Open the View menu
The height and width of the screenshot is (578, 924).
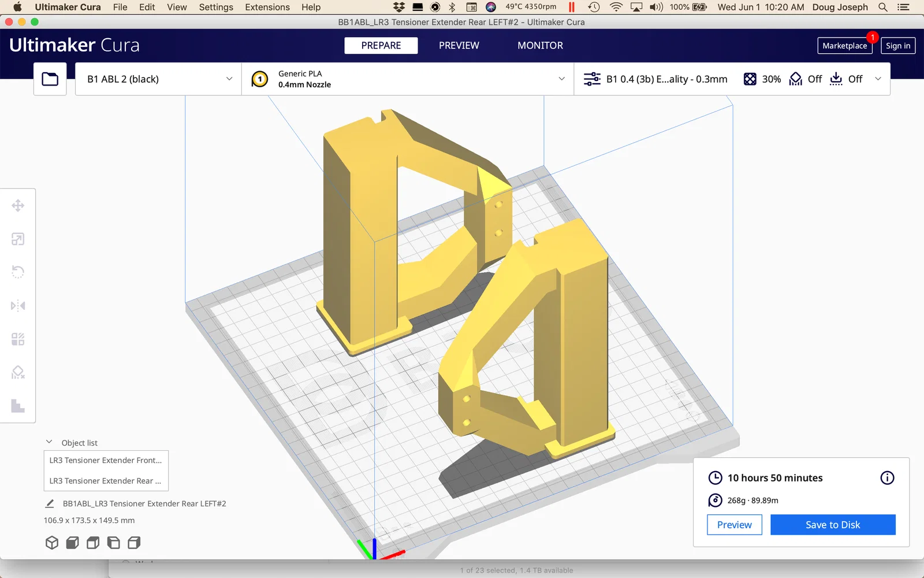pyautogui.click(x=177, y=7)
